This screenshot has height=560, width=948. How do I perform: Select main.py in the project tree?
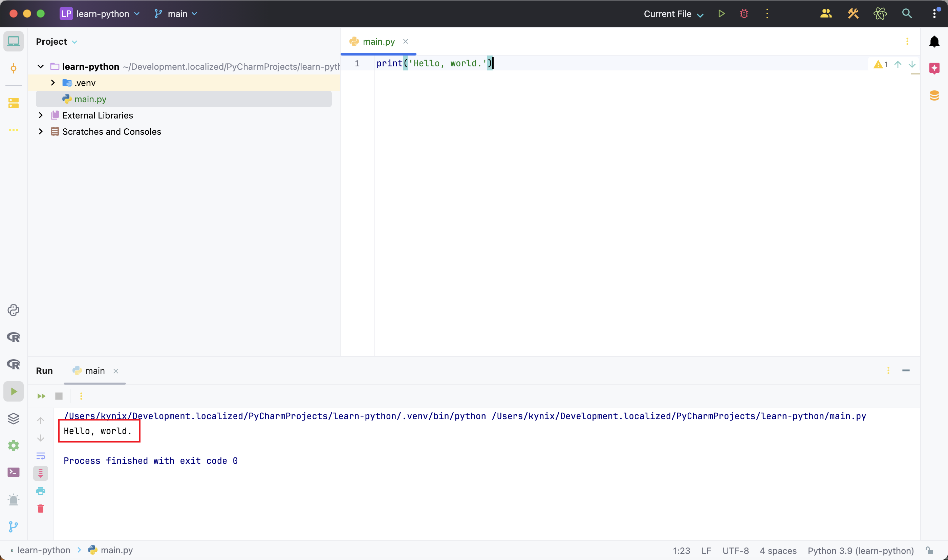tap(184, 99)
